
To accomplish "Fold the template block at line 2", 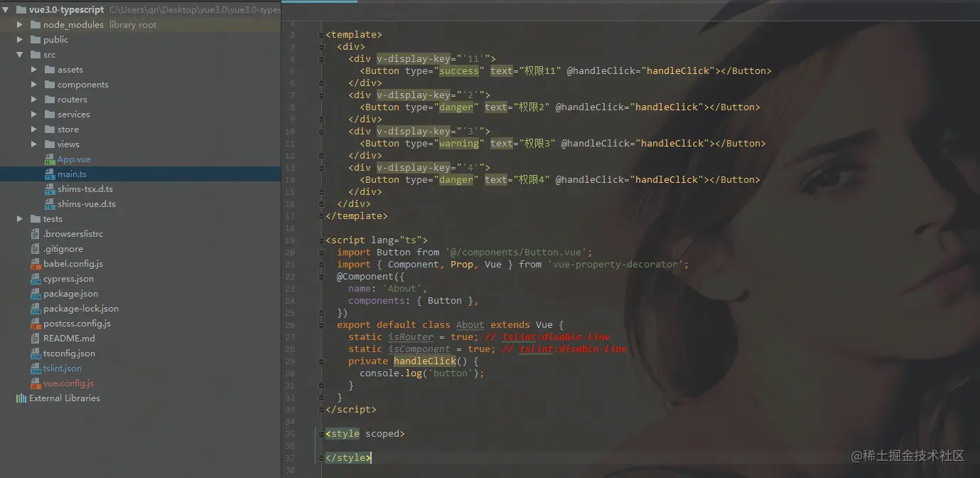I will tap(322, 35).
